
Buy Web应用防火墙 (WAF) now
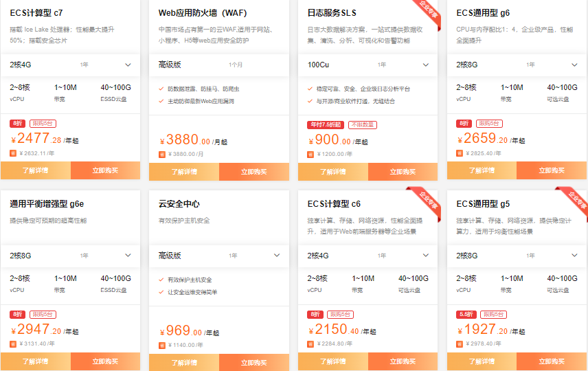coord(254,172)
